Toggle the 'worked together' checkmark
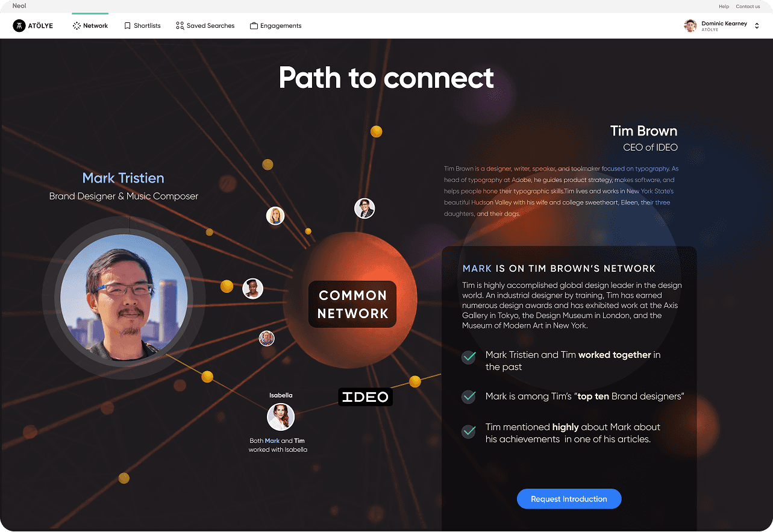773x532 pixels. click(469, 357)
